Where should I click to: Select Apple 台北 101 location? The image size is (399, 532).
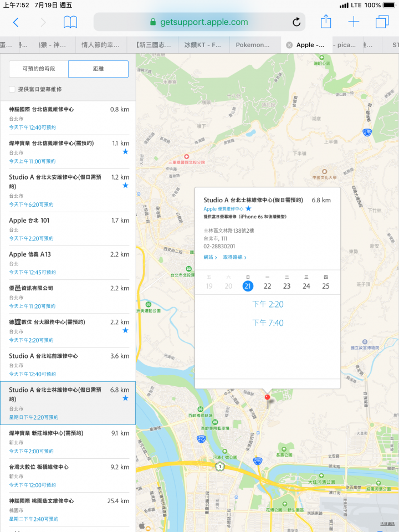68,229
